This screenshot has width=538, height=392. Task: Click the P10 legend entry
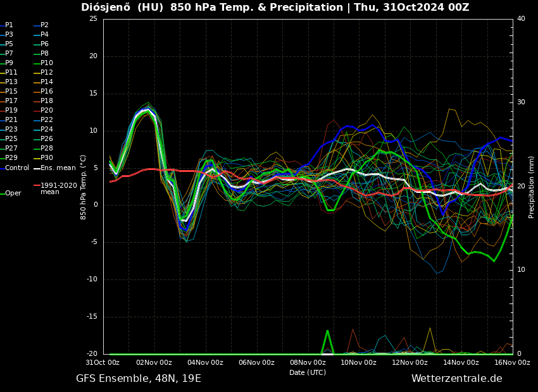47,63
